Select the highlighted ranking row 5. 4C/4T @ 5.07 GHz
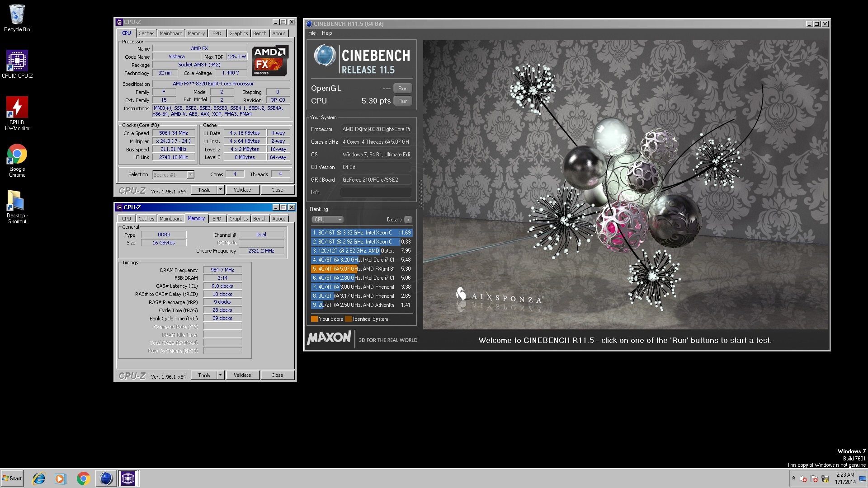 362,269
